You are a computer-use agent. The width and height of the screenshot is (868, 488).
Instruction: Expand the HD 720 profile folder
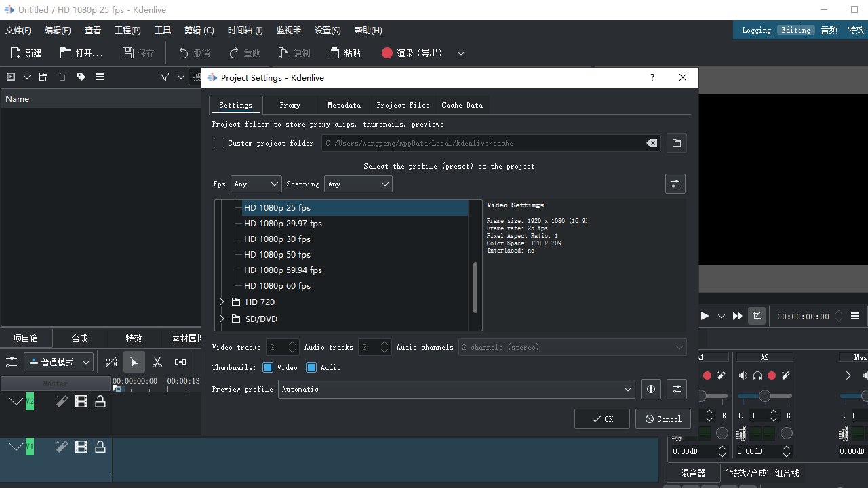[x=222, y=302]
